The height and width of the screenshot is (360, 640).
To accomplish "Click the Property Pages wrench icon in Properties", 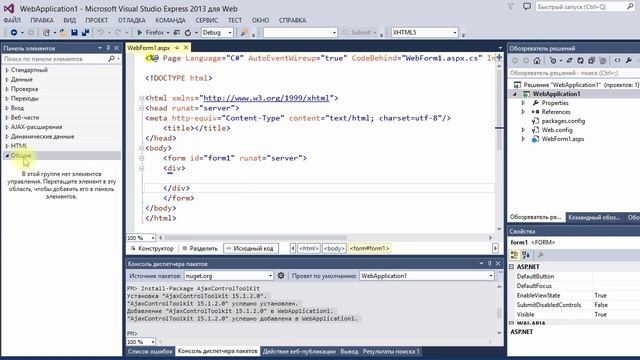I will click(x=540, y=255).
